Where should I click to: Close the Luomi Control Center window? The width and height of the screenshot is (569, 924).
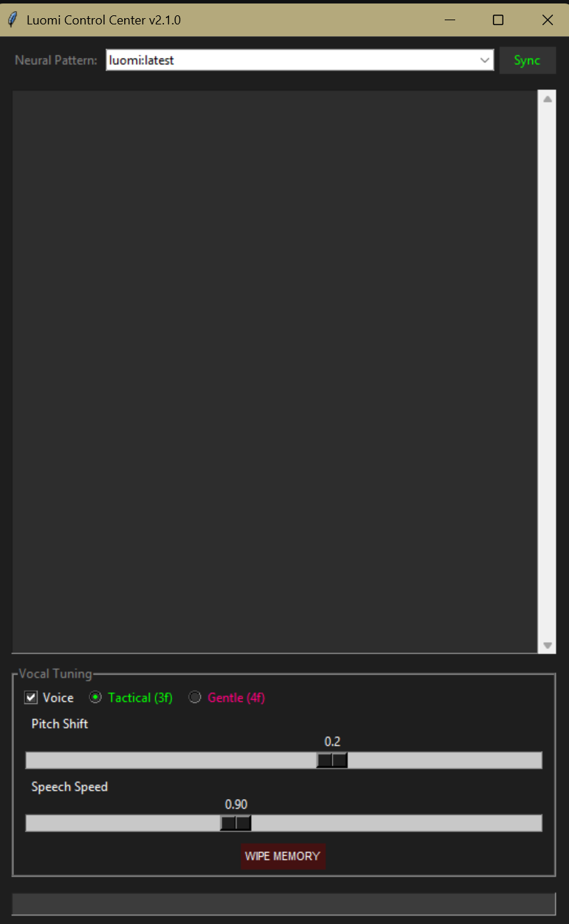click(547, 20)
